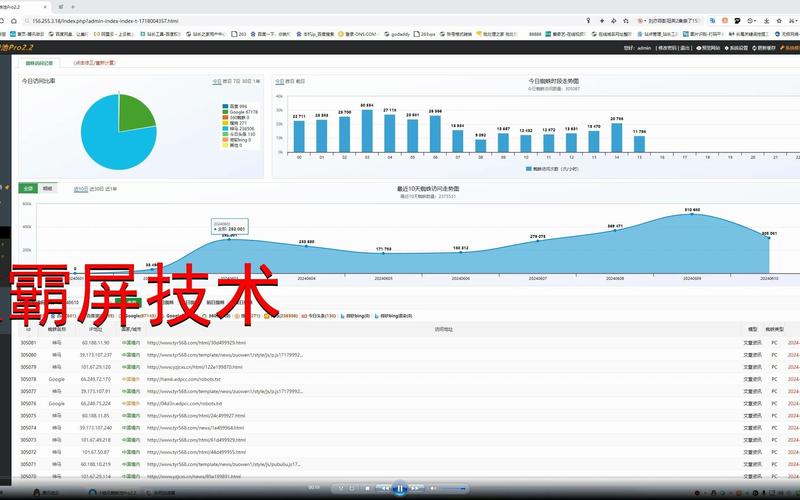Viewport: 800px width, 500px height.
Task: Click the 预览网站 link in header
Action: [x=708, y=47]
